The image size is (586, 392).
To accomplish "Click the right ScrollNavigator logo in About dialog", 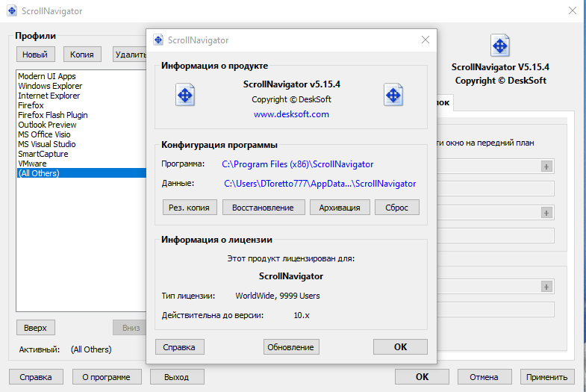I will coord(393,95).
